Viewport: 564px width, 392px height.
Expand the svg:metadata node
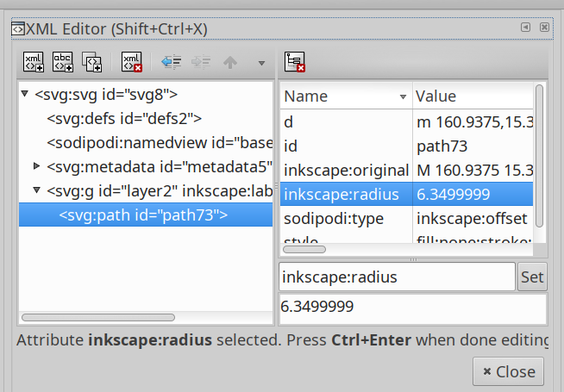click(37, 166)
